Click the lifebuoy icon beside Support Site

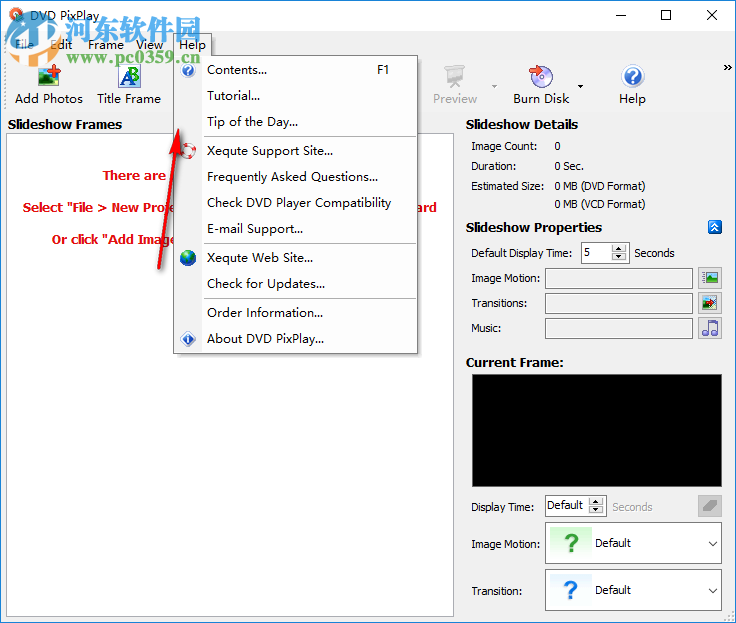click(x=188, y=151)
